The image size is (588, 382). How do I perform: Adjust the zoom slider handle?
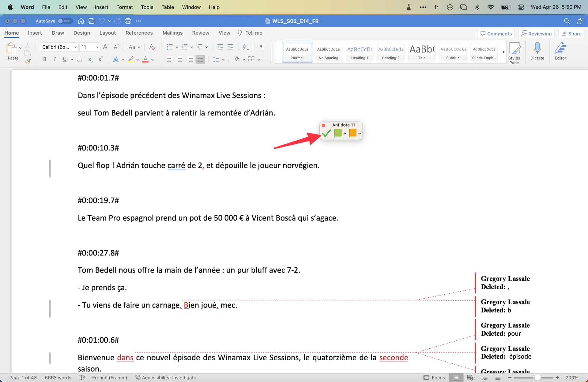[x=537, y=378]
